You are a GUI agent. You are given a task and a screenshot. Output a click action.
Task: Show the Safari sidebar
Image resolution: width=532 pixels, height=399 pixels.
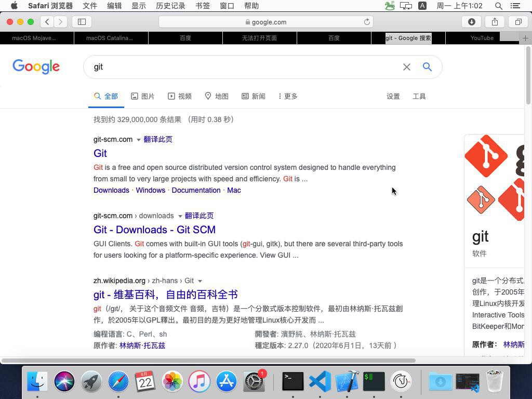[x=82, y=22]
